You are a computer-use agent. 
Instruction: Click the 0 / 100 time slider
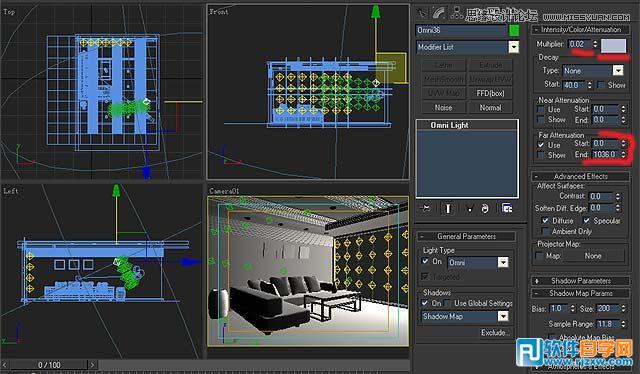49,365
